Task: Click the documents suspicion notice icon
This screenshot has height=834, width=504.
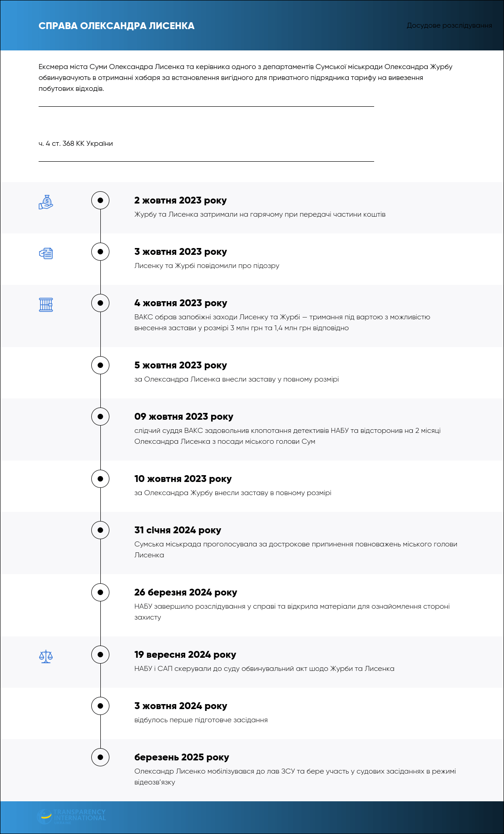Action: coord(46,253)
